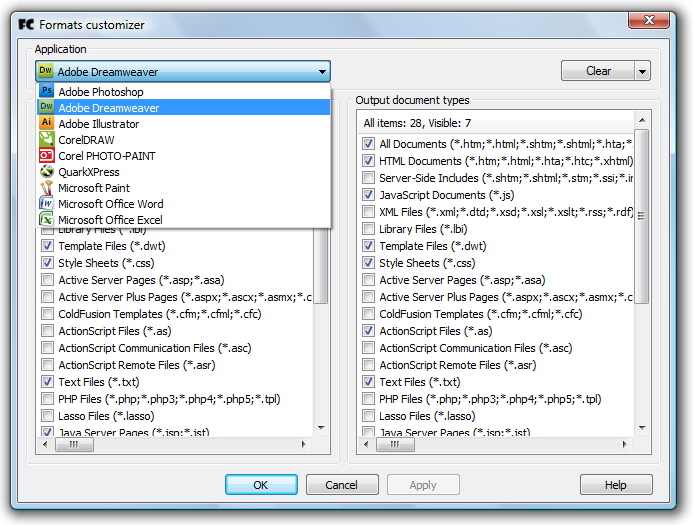Screen dimensions: 693x525
Task: Click output list horizontal scrollbar thumb
Action: [395, 444]
